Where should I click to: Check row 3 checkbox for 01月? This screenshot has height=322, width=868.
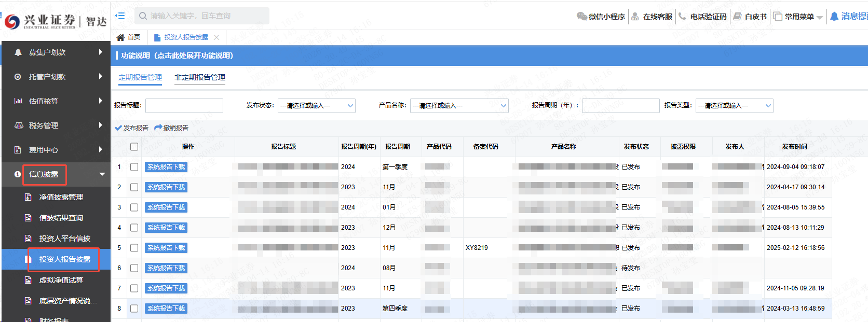click(134, 207)
